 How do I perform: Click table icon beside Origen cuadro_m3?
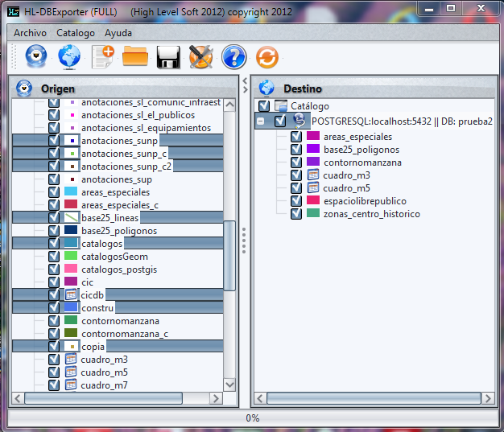(x=71, y=359)
